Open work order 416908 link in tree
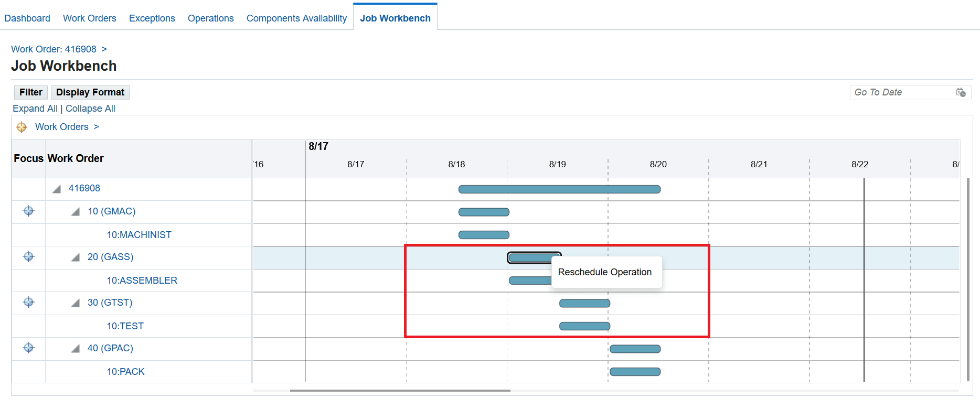This screenshot has height=420, width=980. pyautogui.click(x=84, y=188)
